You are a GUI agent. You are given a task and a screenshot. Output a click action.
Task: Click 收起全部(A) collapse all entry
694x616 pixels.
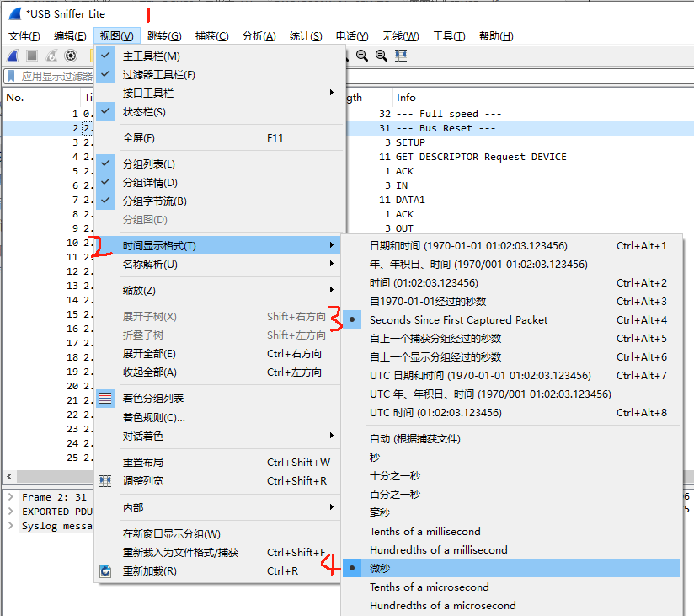click(x=219, y=372)
